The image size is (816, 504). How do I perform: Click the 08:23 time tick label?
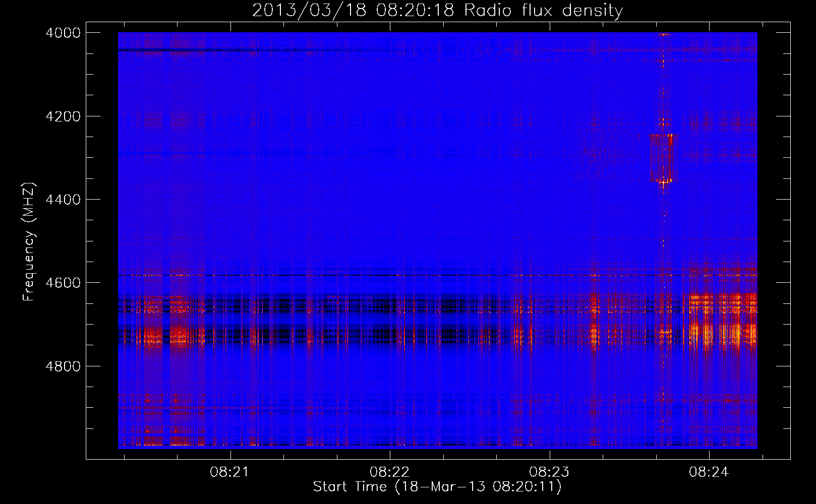549,472
